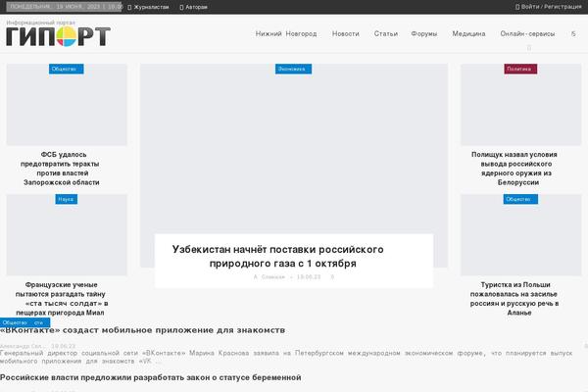Open the Французские ученые article thumbnail
Image resolution: width=588 pixels, height=392 pixels.
tap(67, 235)
